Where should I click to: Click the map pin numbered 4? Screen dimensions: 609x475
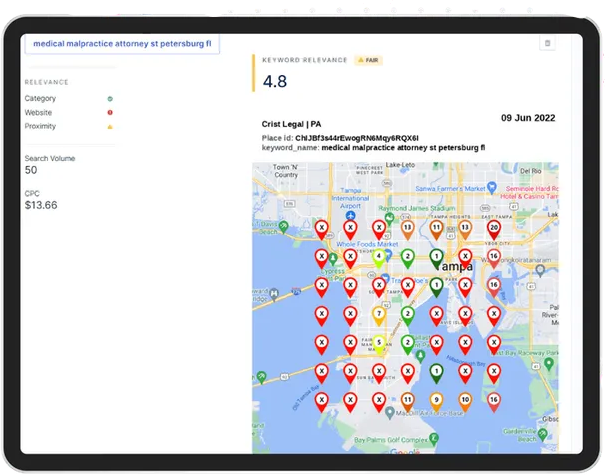[x=379, y=259]
